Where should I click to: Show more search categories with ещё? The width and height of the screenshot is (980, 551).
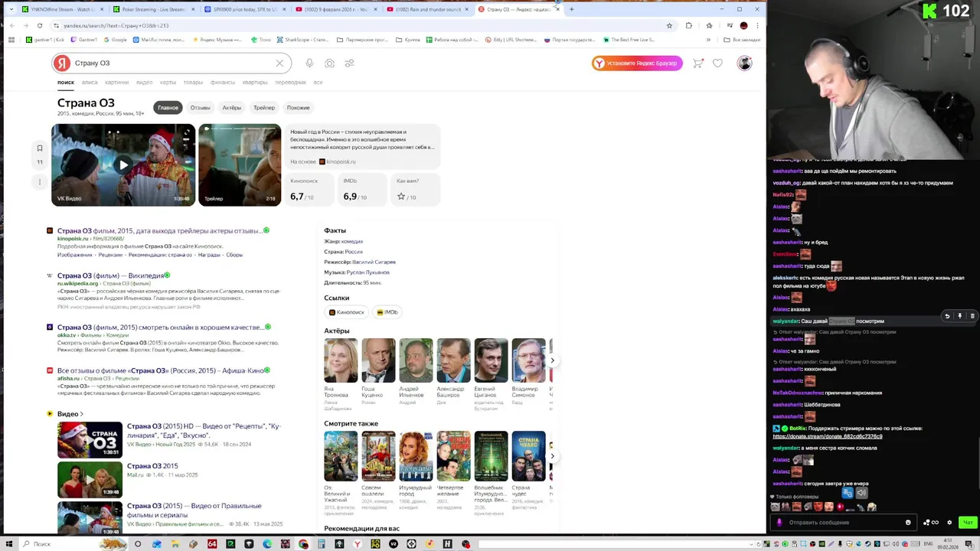[318, 83]
